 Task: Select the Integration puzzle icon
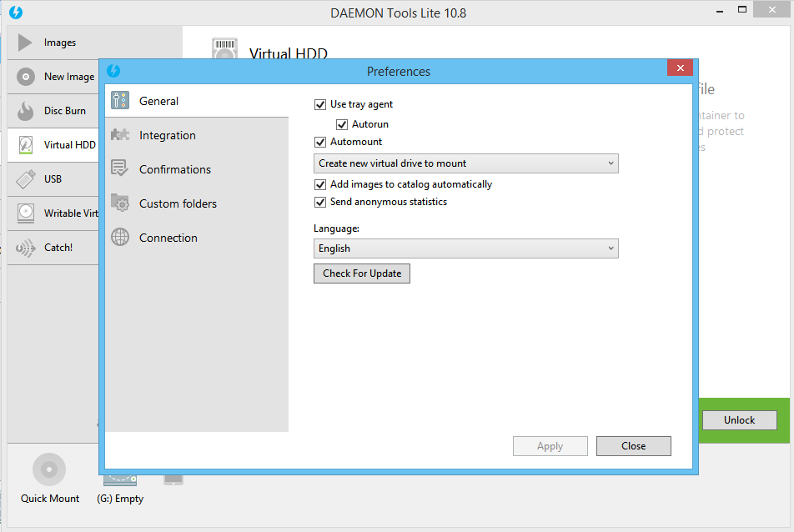(x=120, y=135)
